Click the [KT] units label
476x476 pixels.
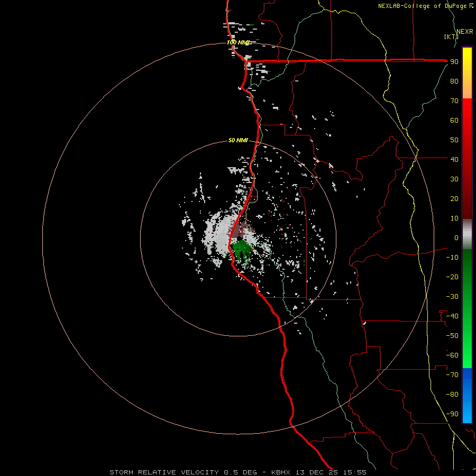click(x=451, y=36)
